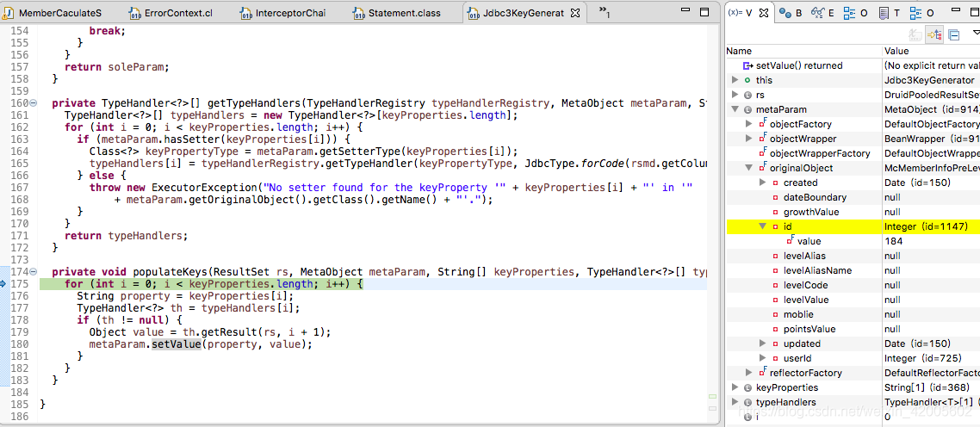Open the Expressions view tab
Image resolution: width=980 pixels, height=427 pixels.
tap(822, 13)
